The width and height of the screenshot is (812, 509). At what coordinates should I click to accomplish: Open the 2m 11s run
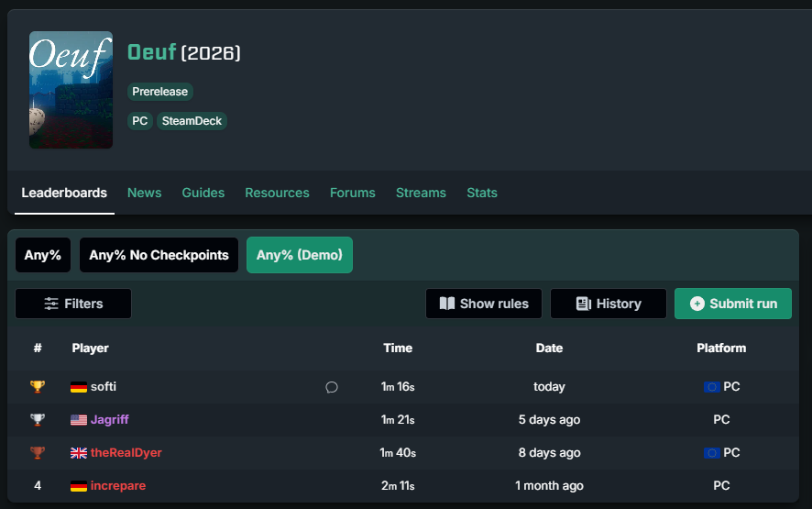coord(398,486)
